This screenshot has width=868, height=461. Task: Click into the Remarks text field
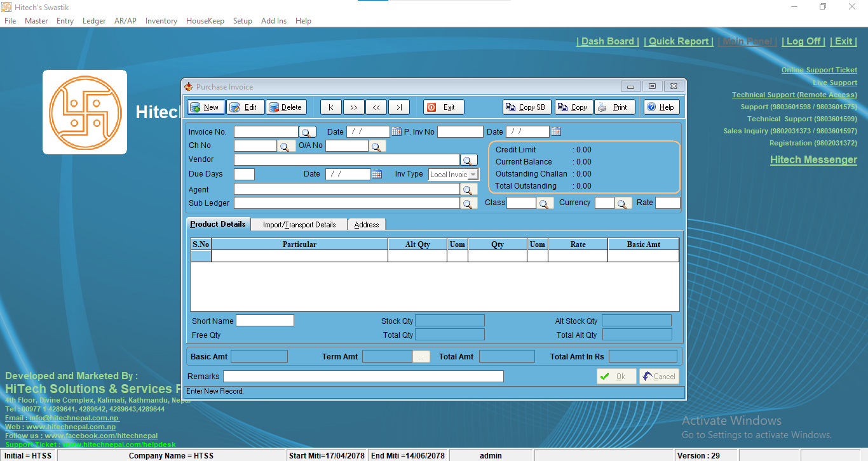[363, 377]
